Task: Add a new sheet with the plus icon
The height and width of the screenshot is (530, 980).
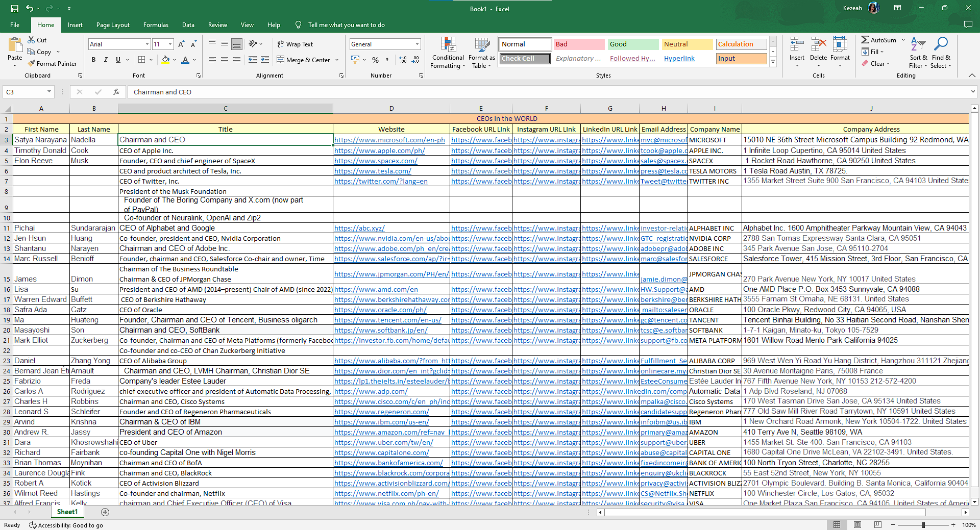Action: coord(105,512)
